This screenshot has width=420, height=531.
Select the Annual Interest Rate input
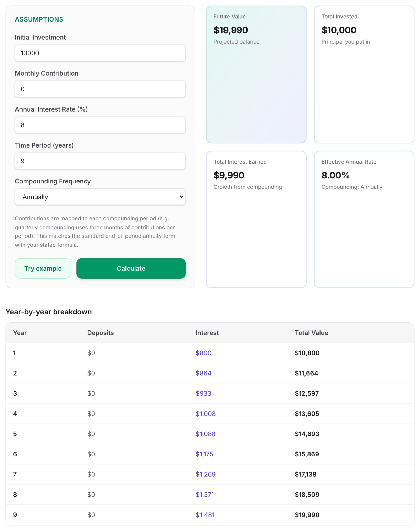click(100, 125)
